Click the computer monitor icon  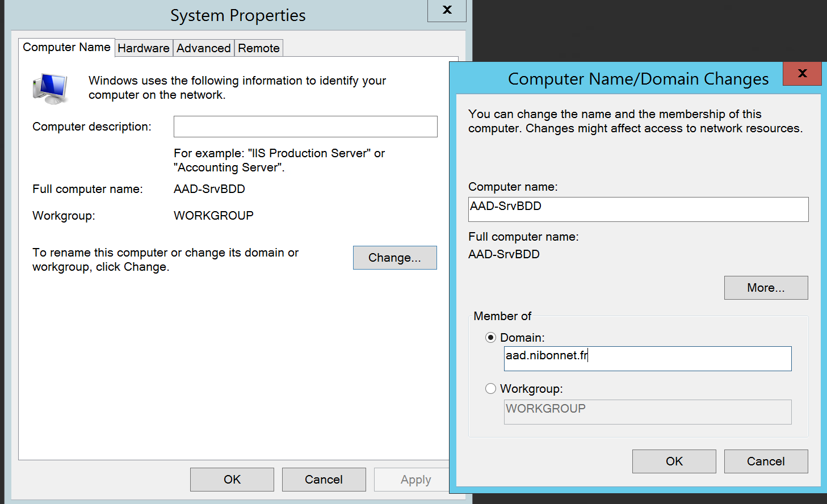click(x=51, y=89)
